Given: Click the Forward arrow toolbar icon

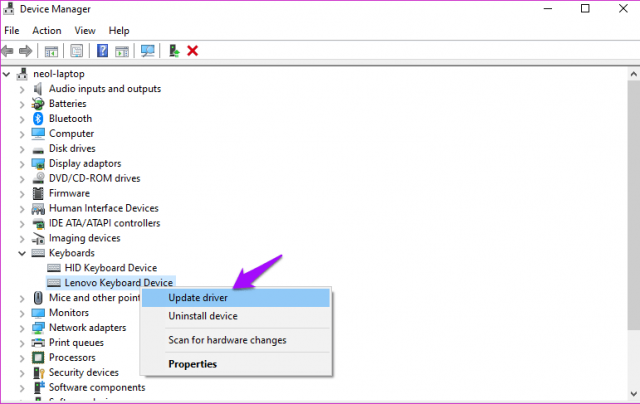Looking at the screenshot, I should click(x=25, y=51).
